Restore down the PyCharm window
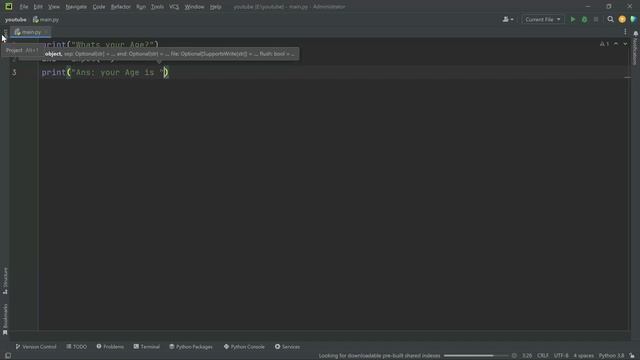 [609, 7]
